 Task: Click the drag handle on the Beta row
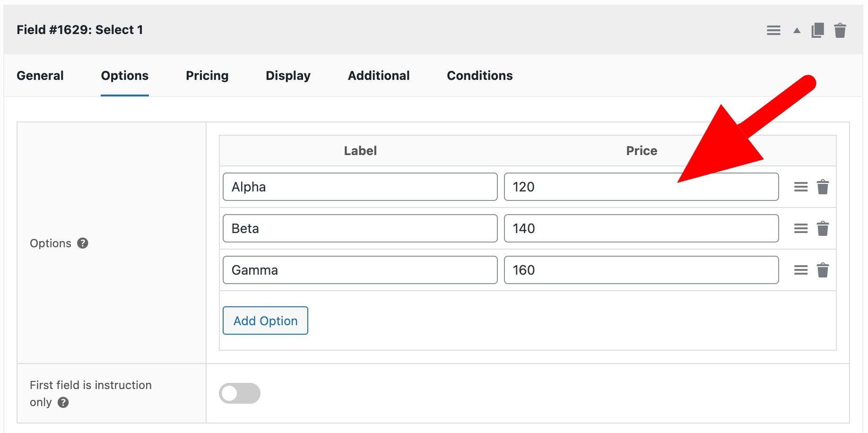pos(801,228)
